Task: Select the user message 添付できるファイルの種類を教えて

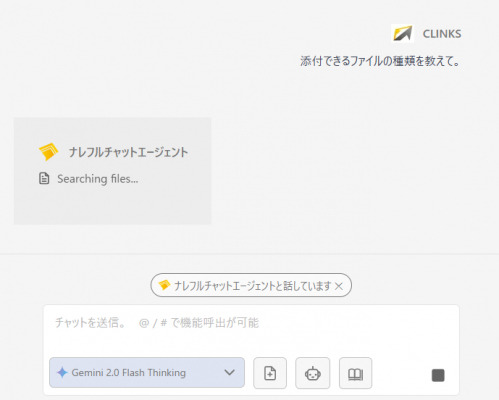Action: click(x=381, y=61)
